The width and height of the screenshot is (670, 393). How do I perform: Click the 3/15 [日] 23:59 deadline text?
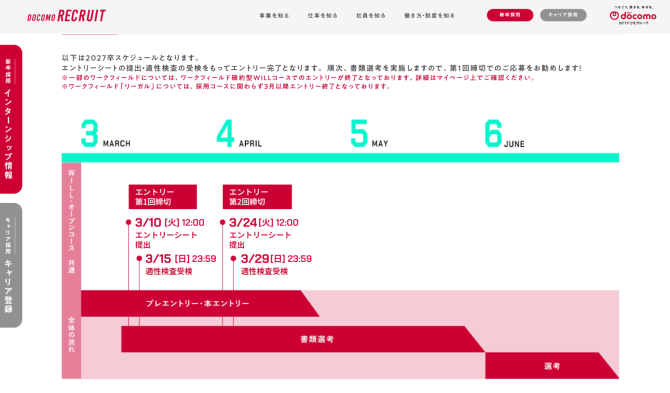[181, 259]
